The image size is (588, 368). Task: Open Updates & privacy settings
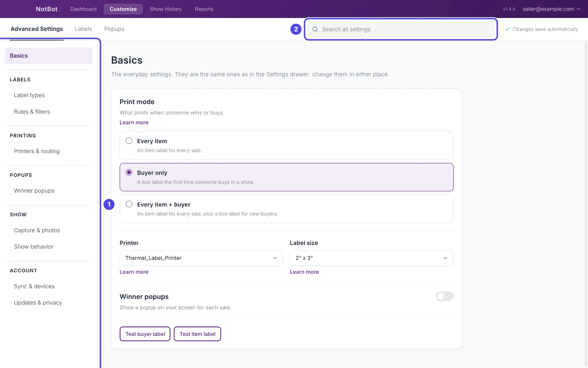(x=38, y=303)
